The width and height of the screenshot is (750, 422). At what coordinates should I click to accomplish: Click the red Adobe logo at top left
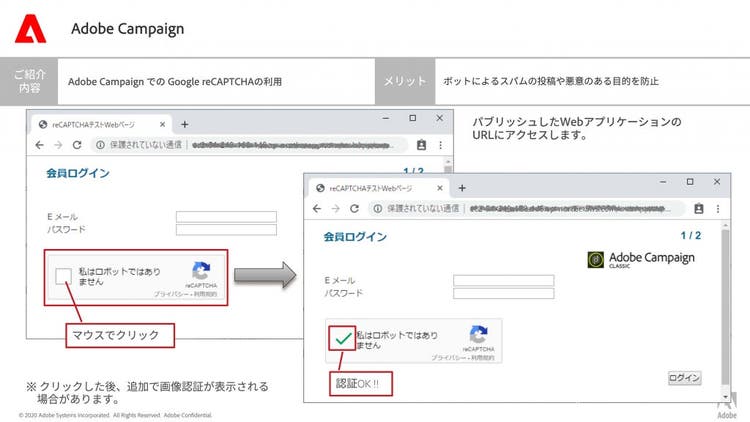(30, 31)
